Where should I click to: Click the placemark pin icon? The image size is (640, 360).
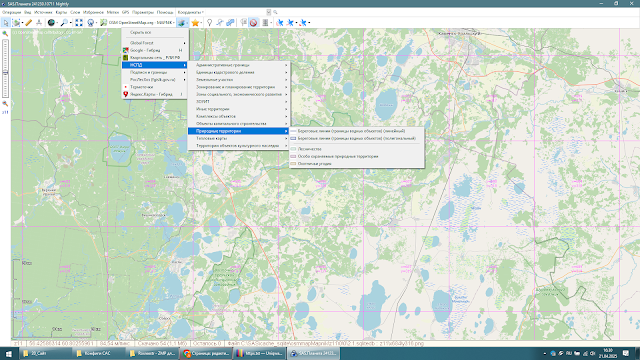(209, 23)
